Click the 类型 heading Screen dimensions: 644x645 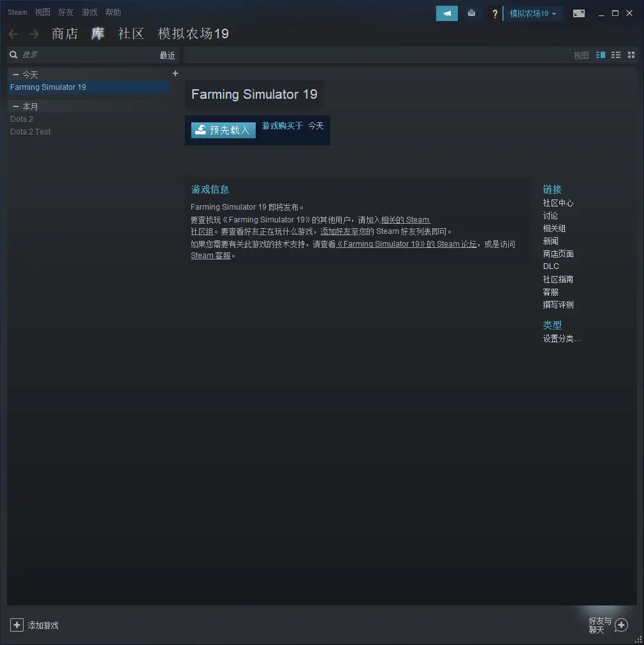point(552,325)
